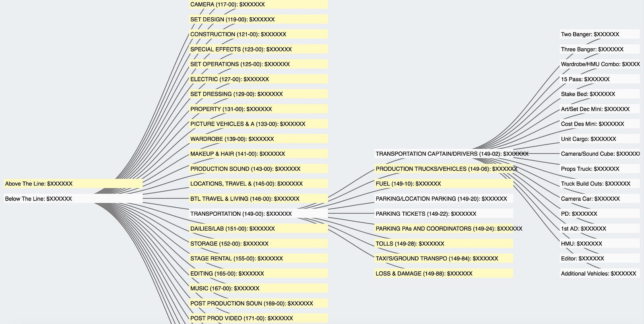Select the Stake Bed node

click(x=600, y=94)
